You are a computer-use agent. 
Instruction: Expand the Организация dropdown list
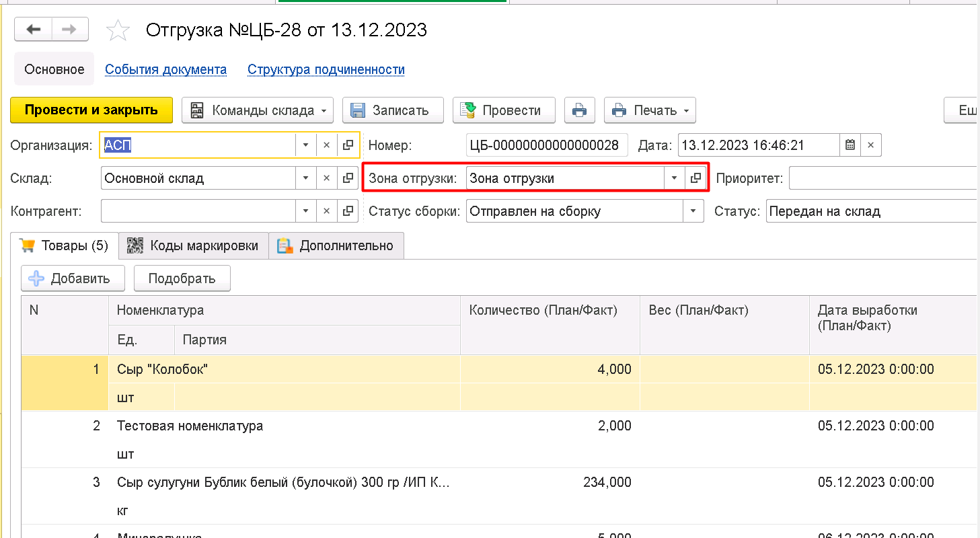[305, 145]
